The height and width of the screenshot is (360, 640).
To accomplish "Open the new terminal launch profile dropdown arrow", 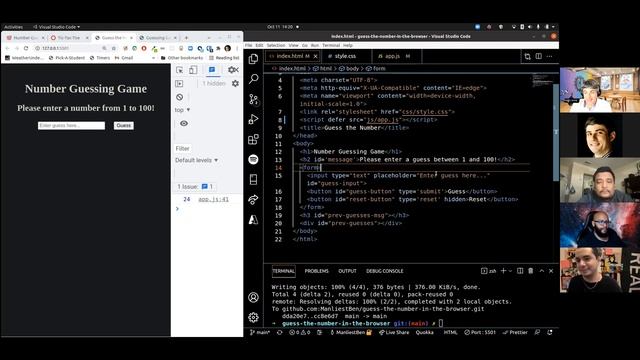I will 510,271.
